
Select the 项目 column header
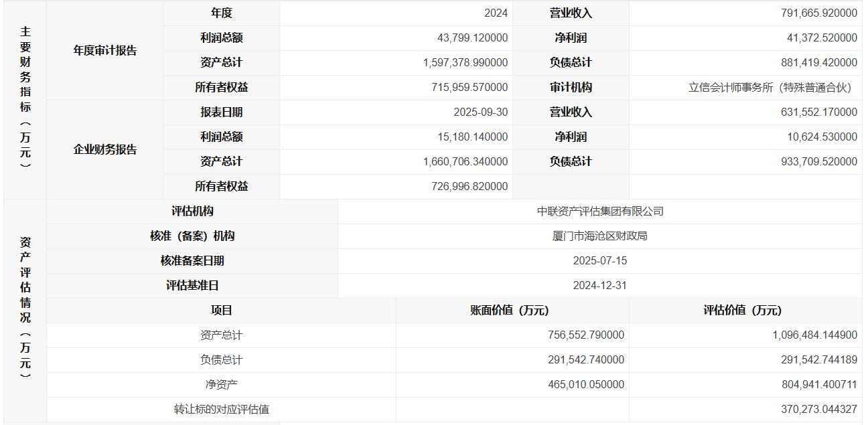click(221, 311)
